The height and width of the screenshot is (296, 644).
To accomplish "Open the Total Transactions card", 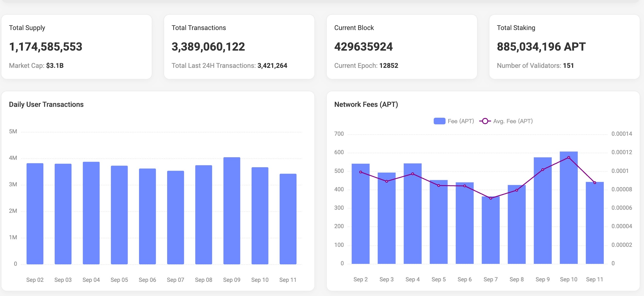I will (x=239, y=47).
